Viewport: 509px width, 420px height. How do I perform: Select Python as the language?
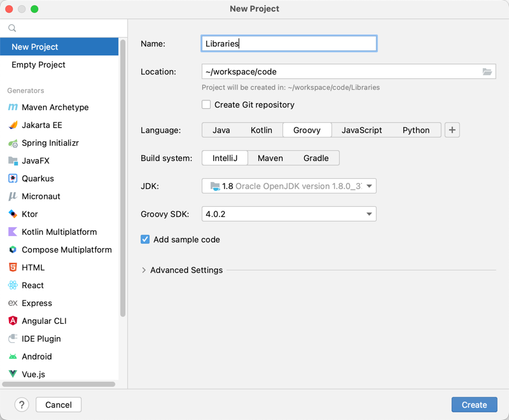[x=416, y=130]
